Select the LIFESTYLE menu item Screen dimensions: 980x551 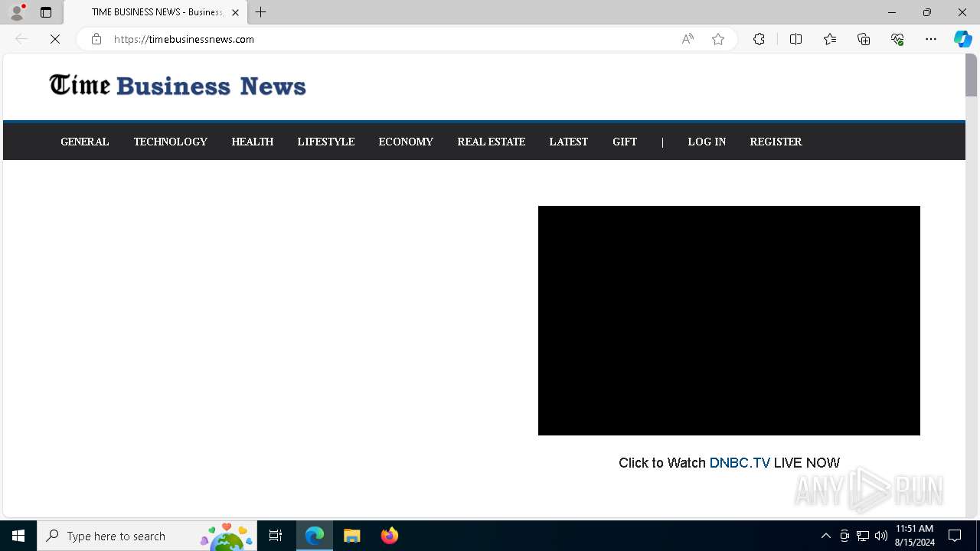coord(326,142)
